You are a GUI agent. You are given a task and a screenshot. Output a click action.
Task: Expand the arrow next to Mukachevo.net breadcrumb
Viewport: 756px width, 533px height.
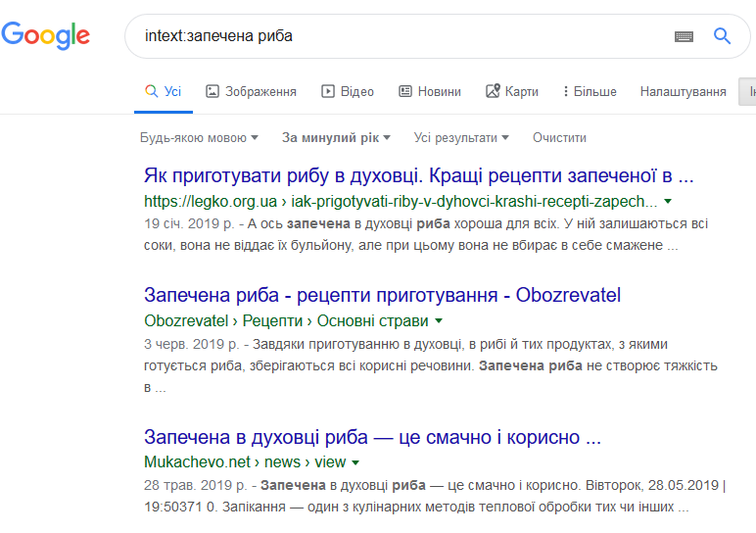(355, 462)
